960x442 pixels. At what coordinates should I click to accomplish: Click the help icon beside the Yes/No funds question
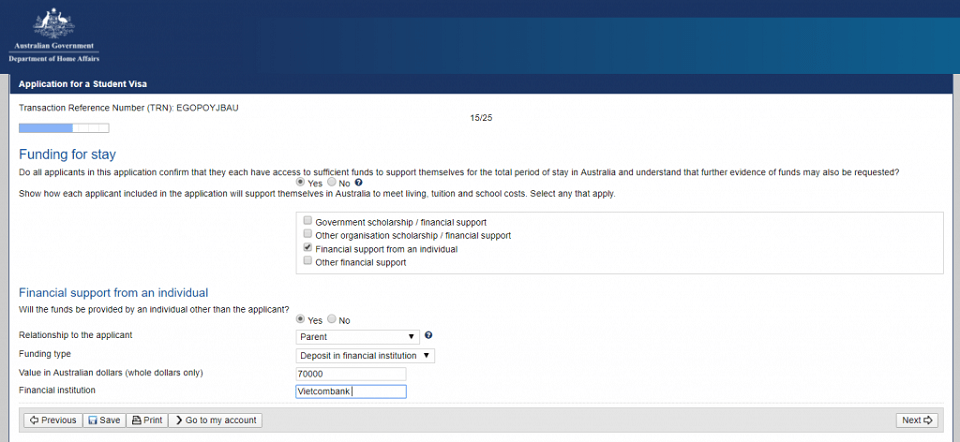point(358,184)
